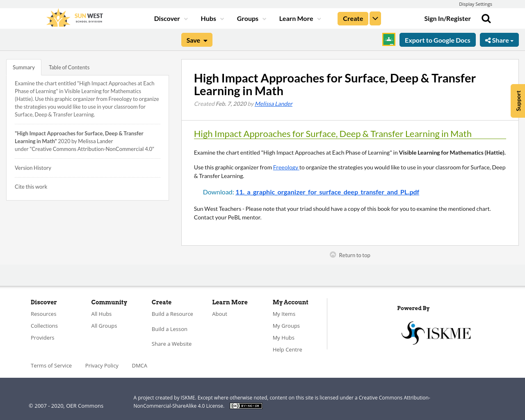This screenshot has width=525, height=420.
Task: Click the ISKME logo
Action: coord(436,332)
